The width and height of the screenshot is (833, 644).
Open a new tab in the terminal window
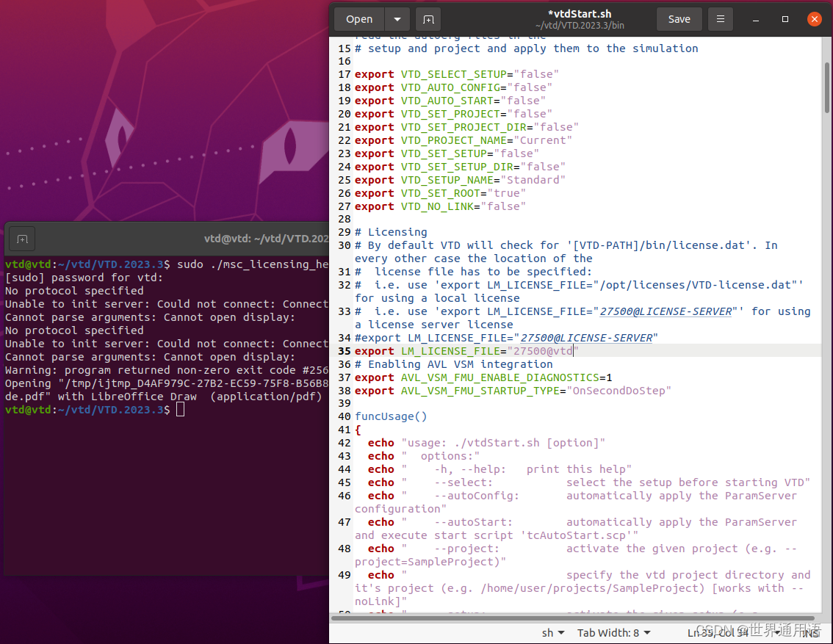coord(22,238)
